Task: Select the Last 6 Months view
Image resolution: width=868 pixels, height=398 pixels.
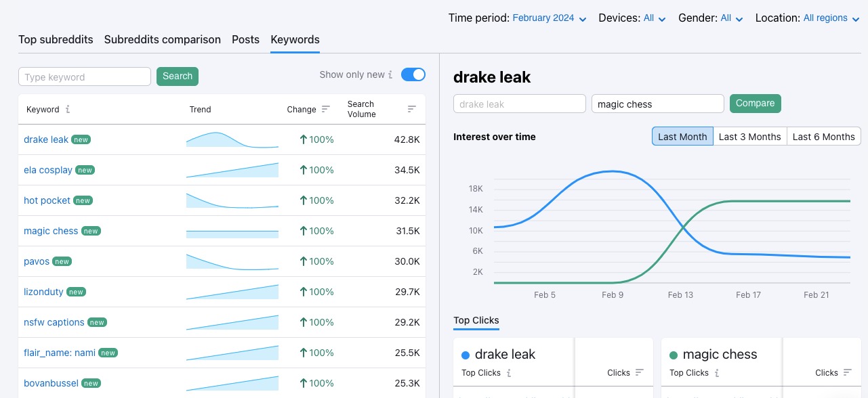Action: pyautogui.click(x=823, y=136)
